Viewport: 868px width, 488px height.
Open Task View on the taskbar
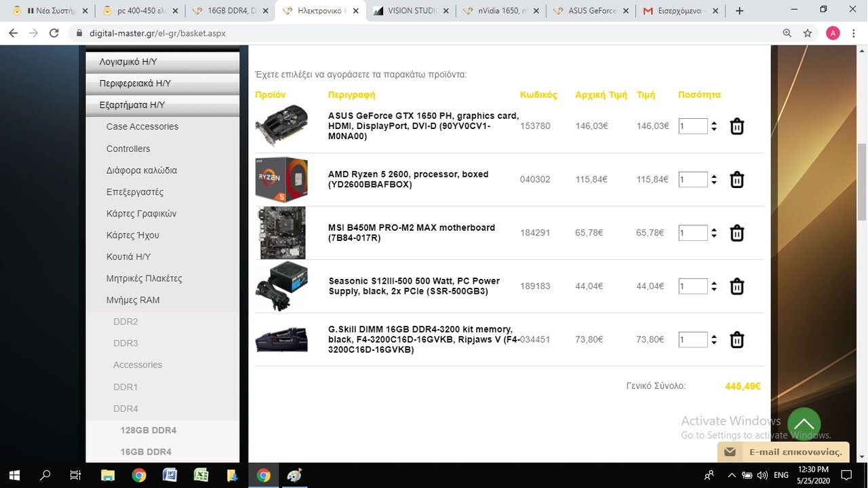[76, 475]
